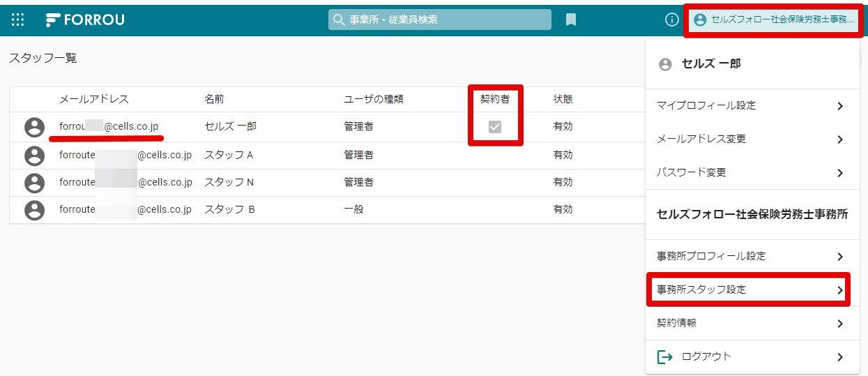868x376 pixels.
Task: Click avatar icon for セルズ 一郎 row
Action: coord(34,127)
